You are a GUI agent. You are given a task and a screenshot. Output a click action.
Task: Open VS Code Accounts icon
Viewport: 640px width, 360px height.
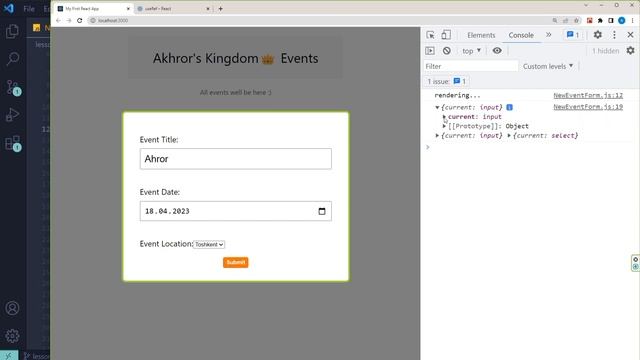tap(12, 308)
